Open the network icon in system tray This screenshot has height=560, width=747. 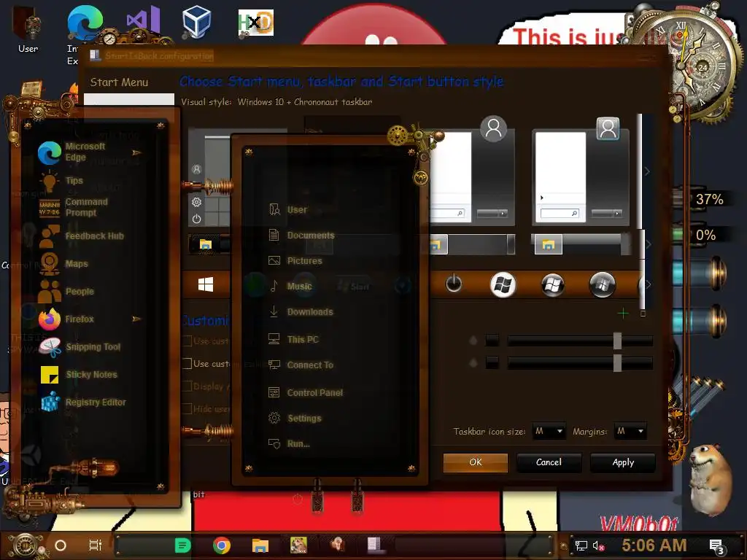click(x=581, y=545)
